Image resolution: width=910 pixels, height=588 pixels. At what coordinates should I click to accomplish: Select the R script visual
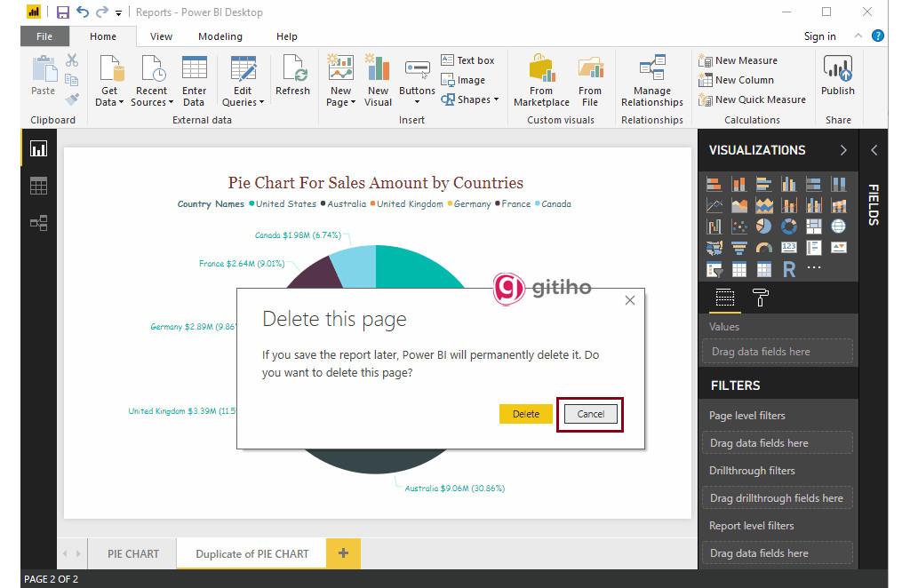789,269
